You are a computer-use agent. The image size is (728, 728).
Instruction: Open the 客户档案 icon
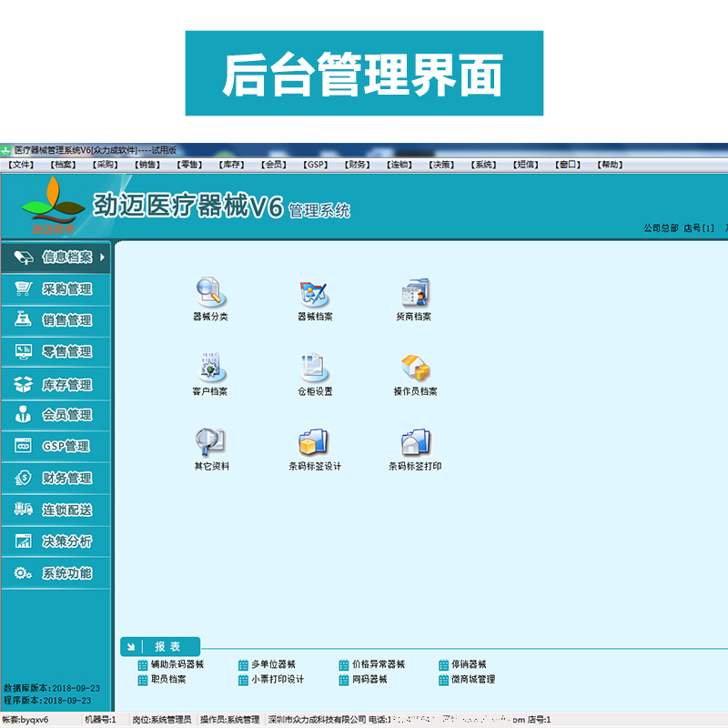click(210, 374)
